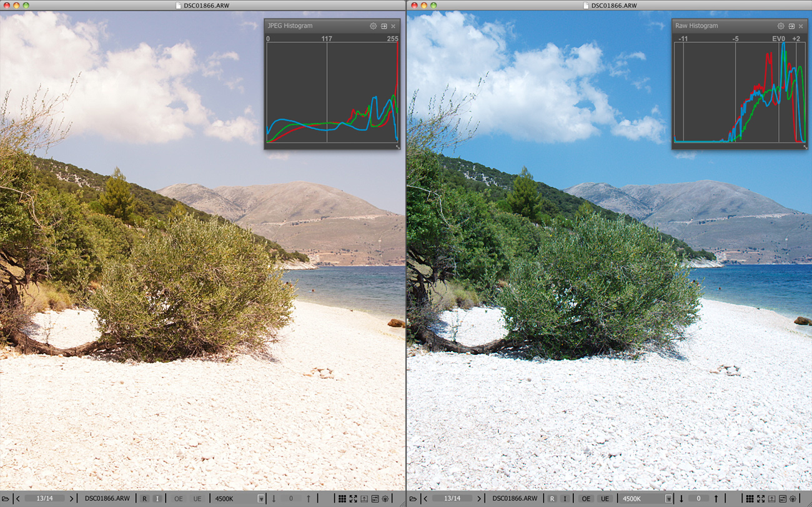
Task: Go to previous image in right window
Action: (x=425, y=498)
